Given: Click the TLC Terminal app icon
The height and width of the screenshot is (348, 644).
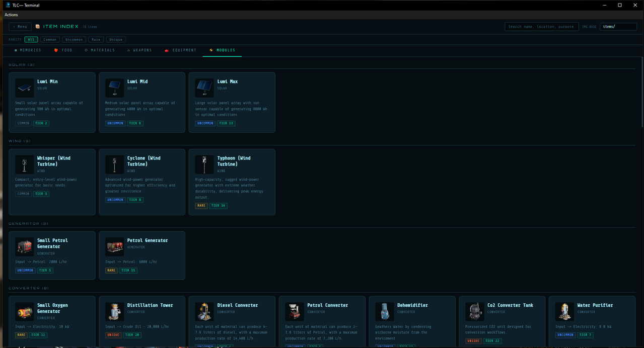Looking at the screenshot, I should [8, 5].
